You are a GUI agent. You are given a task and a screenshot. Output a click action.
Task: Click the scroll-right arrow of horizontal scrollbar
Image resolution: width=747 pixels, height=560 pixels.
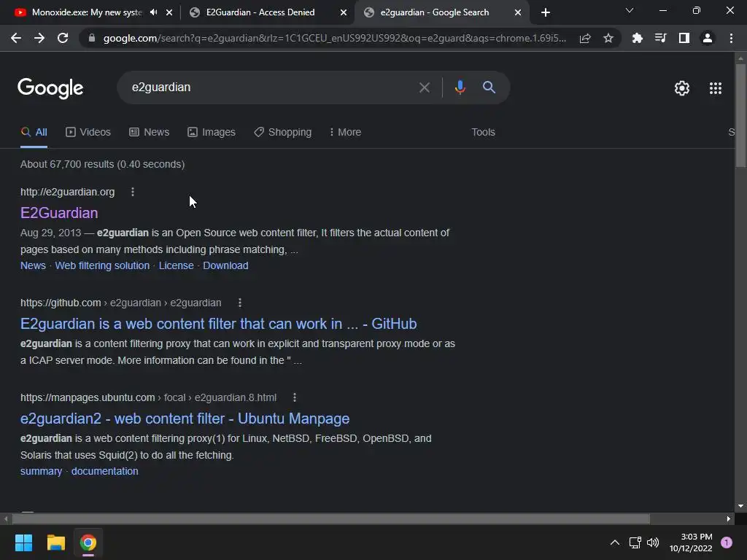click(728, 518)
